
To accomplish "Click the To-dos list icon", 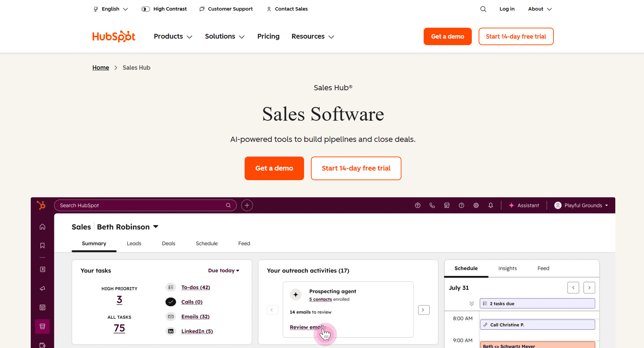I will 171,287.
